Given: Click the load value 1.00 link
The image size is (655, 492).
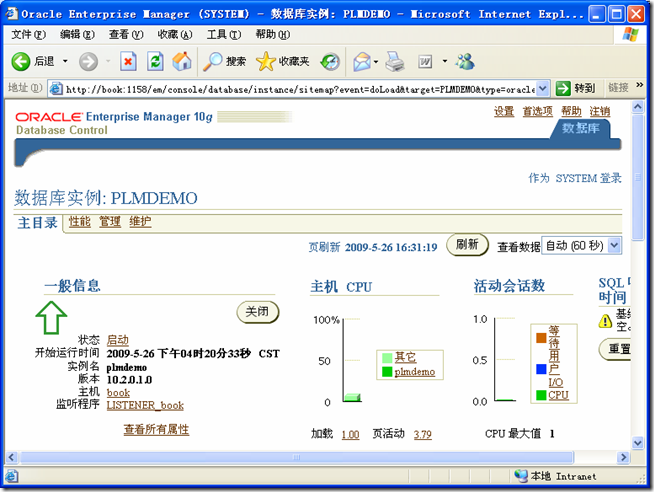Looking at the screenshot, I should point(350,435).
